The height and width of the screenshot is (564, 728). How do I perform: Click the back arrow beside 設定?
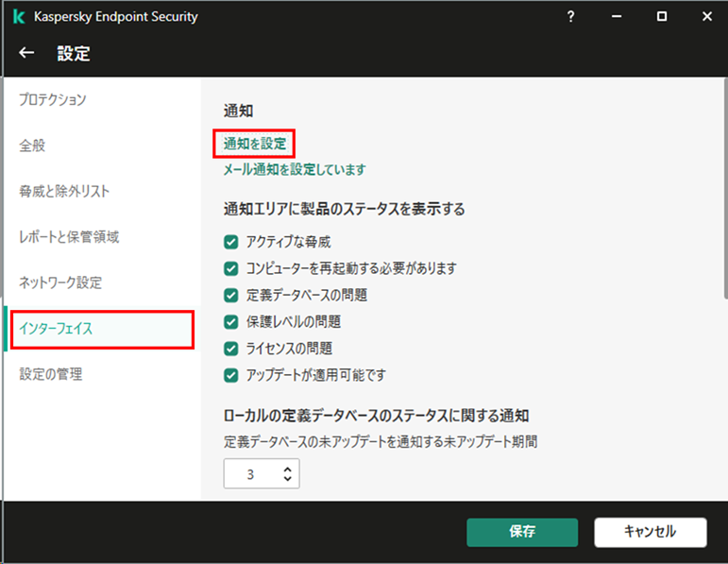[26, 53]
